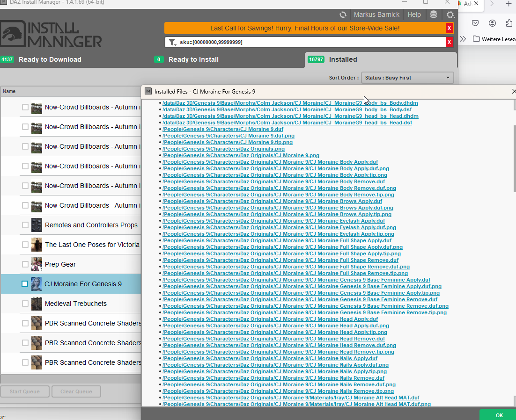Open the Sort Order dropdown
The height and width of the screenshot is (420, 516).
point(407,78)
